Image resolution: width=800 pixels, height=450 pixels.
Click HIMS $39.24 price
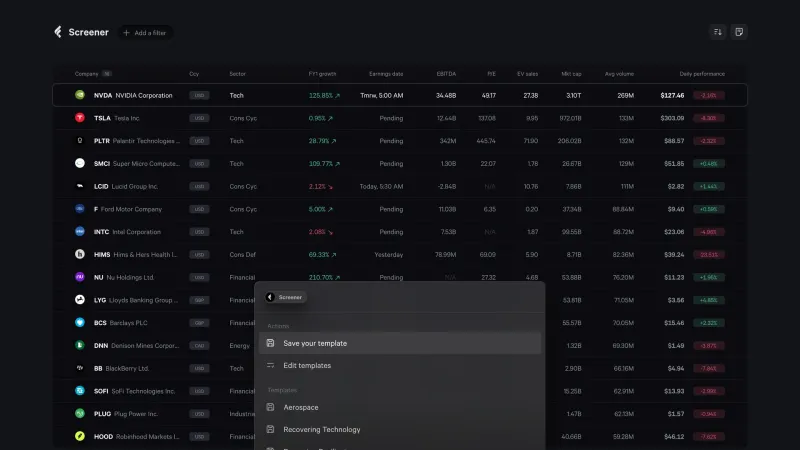674,255
